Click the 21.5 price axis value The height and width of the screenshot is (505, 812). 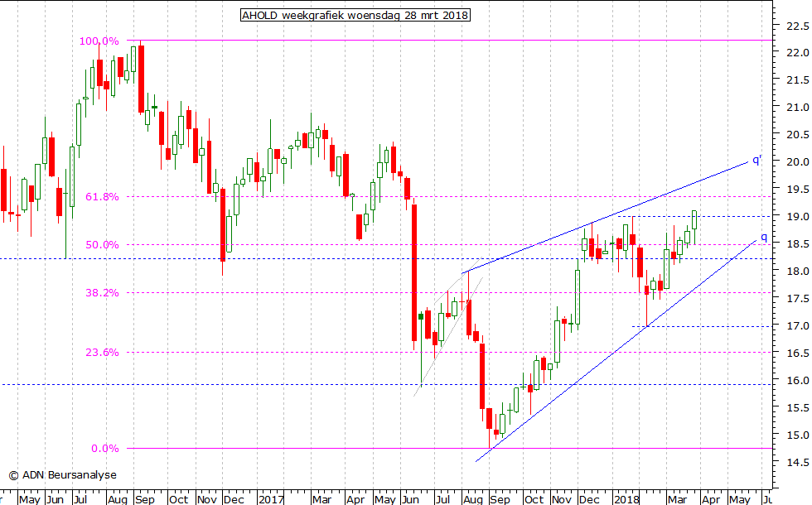(797, 80)
